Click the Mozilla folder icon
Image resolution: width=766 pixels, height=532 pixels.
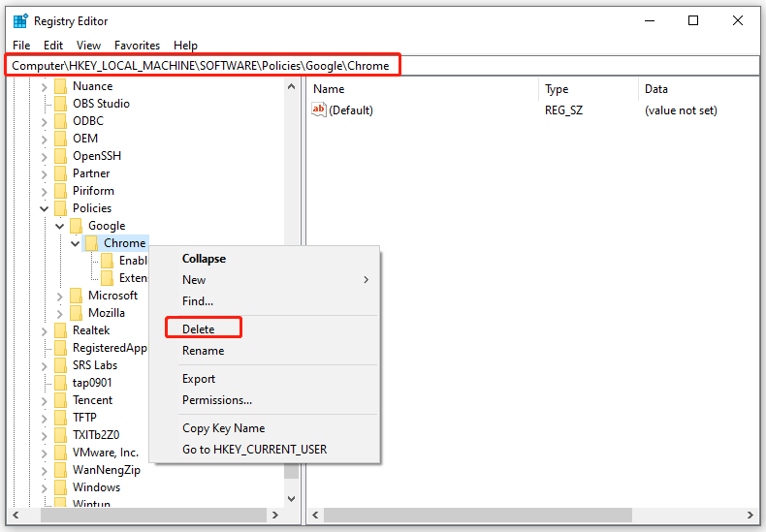77,313
